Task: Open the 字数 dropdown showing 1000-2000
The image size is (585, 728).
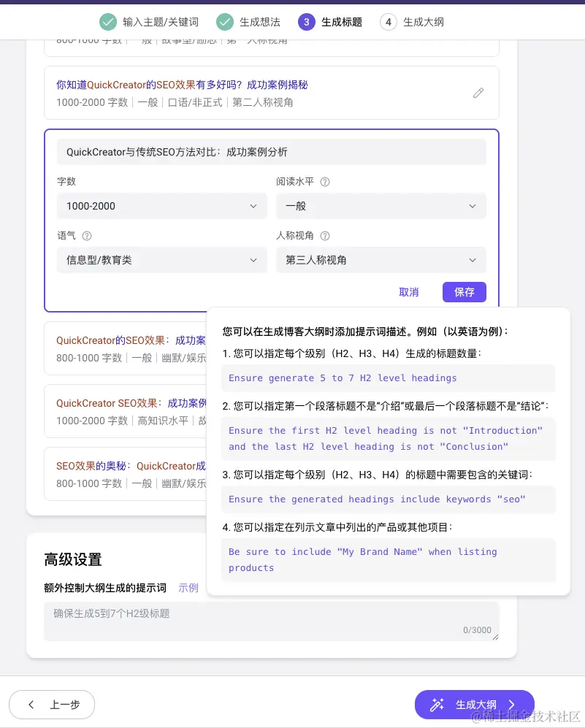Action: (x=162, y=206)
